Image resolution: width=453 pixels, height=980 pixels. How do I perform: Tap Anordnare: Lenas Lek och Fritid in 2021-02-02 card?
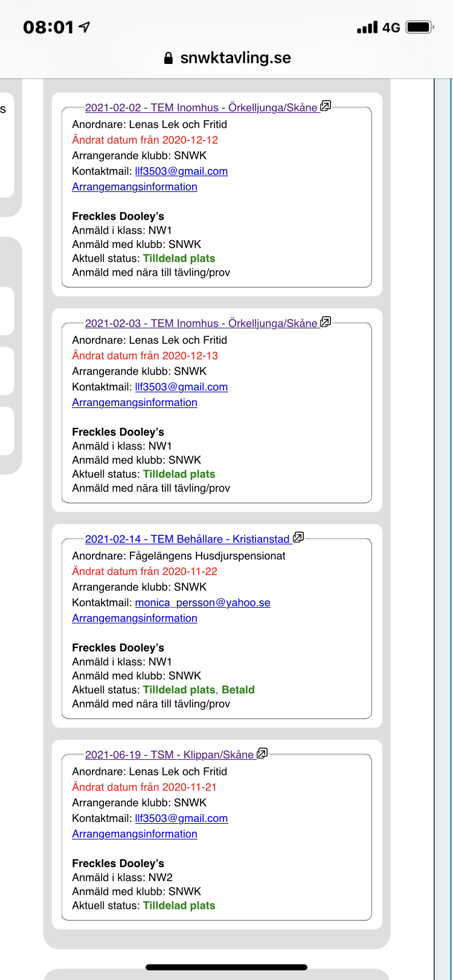coord(150,124)
